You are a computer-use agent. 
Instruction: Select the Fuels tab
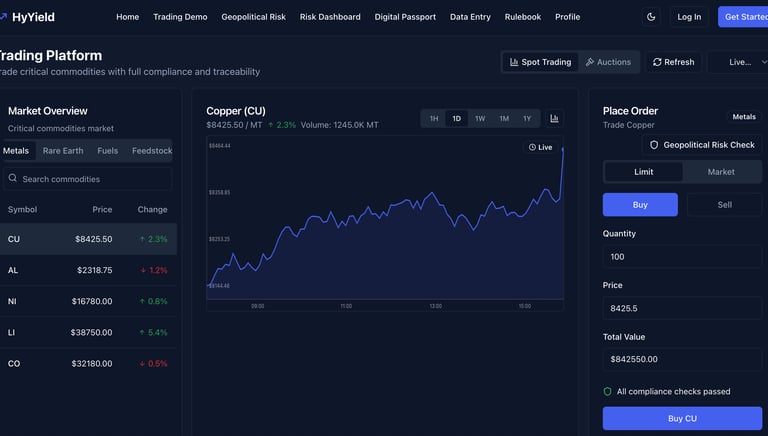[x=108, y=151]
